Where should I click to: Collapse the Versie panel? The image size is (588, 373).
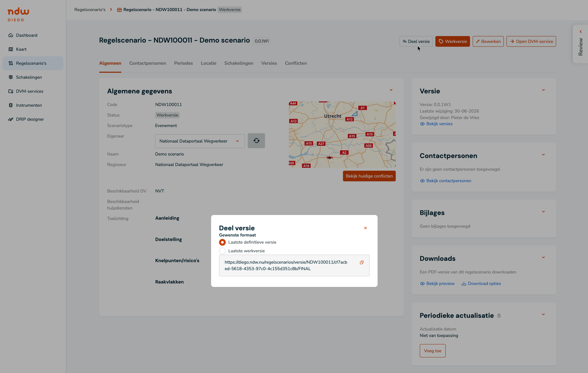tap(543, 90)
